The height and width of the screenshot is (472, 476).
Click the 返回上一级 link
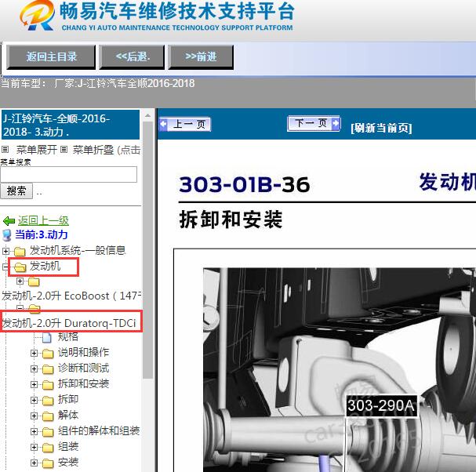tap(43, 220)
